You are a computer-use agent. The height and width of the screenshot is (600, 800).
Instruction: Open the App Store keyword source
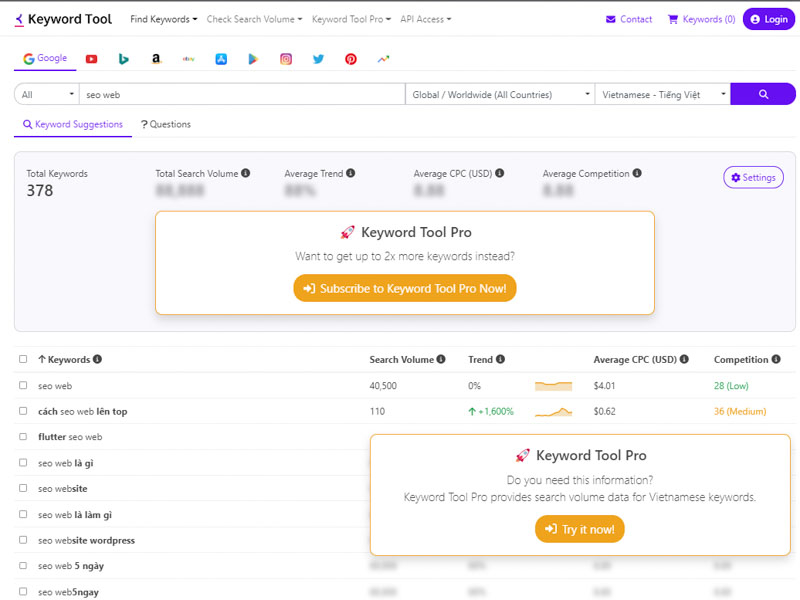[221, 59]
